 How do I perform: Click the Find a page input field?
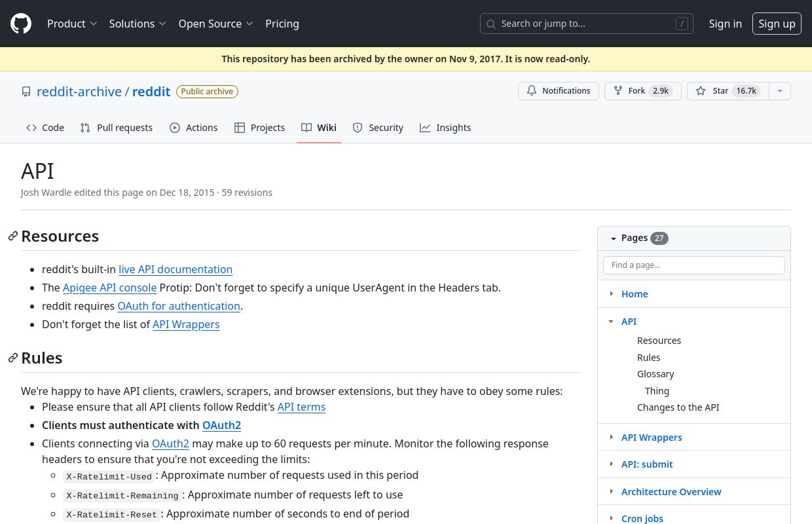[x=694, y=265]
